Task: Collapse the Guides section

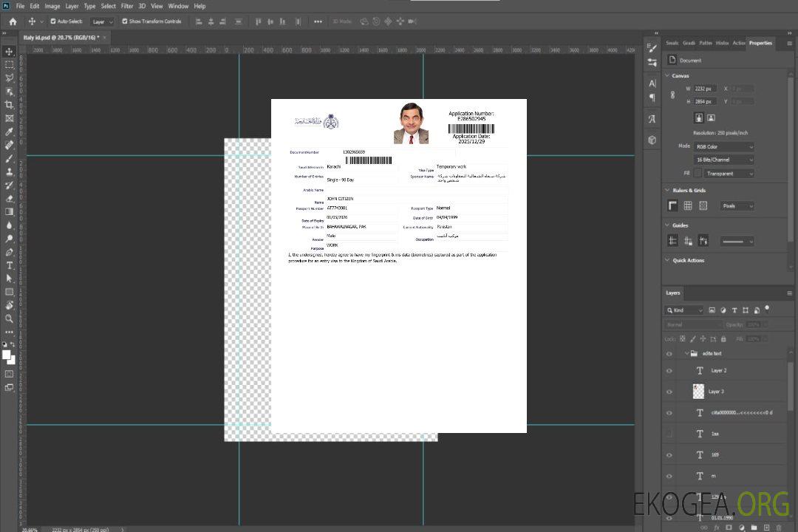Action: tap(667, 225)
